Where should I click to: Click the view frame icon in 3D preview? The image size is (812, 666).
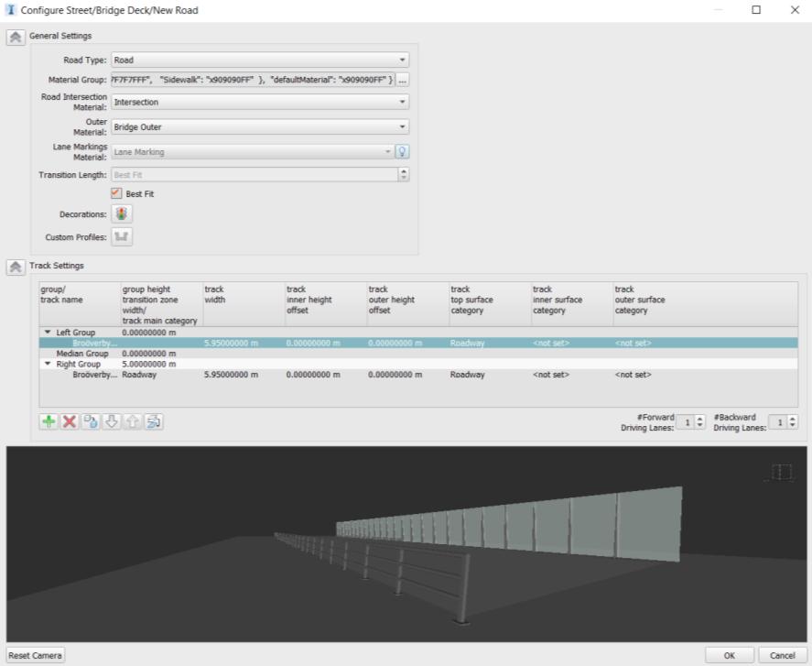(x=780, y=473)
